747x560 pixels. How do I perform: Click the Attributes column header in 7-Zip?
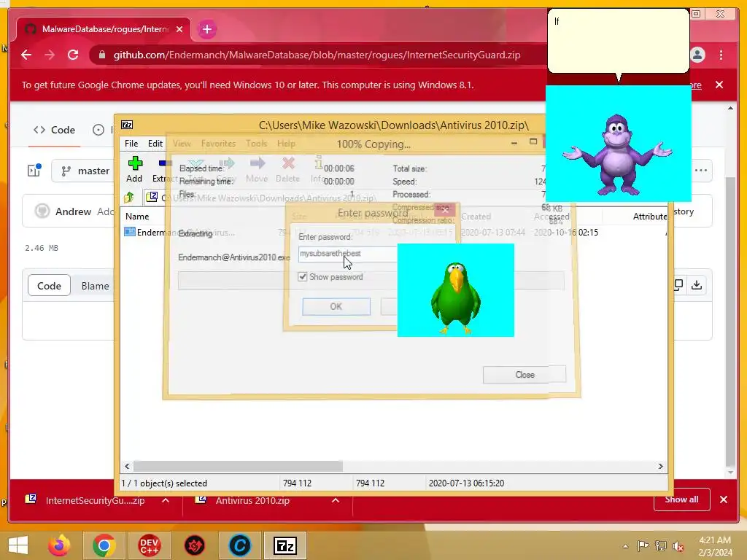tap(650, 216)
